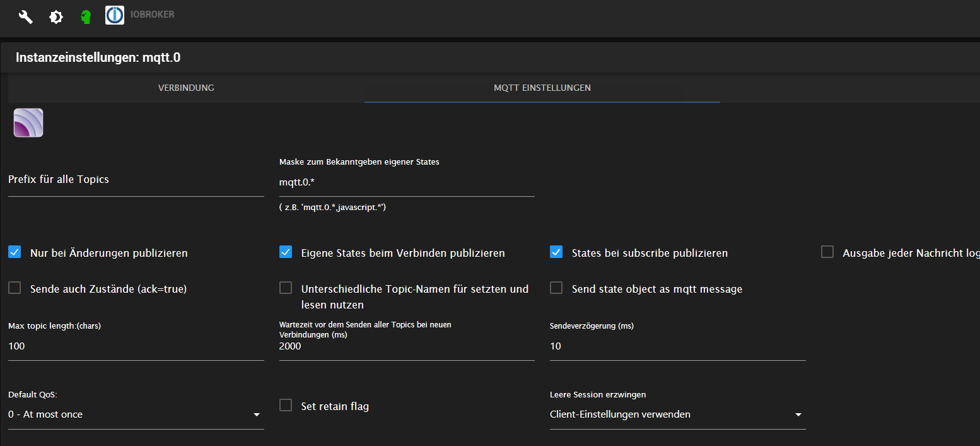
Task: Uncheck Nur bei Änderungen publizieren
Action: click(x=15, y=252)
